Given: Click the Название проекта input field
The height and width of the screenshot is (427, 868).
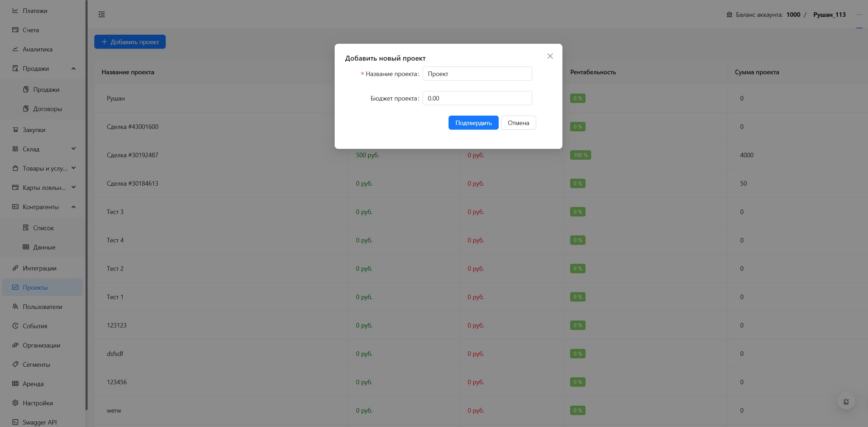Looking at the screenshot, I should tap(477, 74).
